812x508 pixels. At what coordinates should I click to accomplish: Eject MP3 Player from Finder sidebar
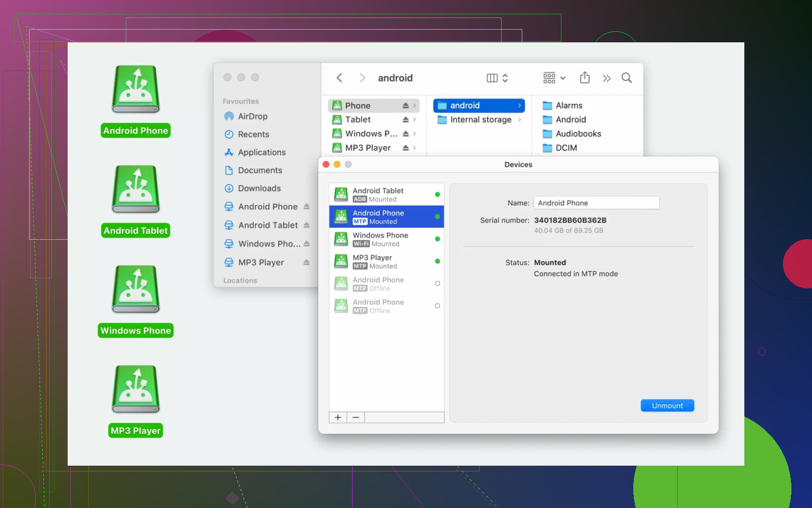[307, 262]
